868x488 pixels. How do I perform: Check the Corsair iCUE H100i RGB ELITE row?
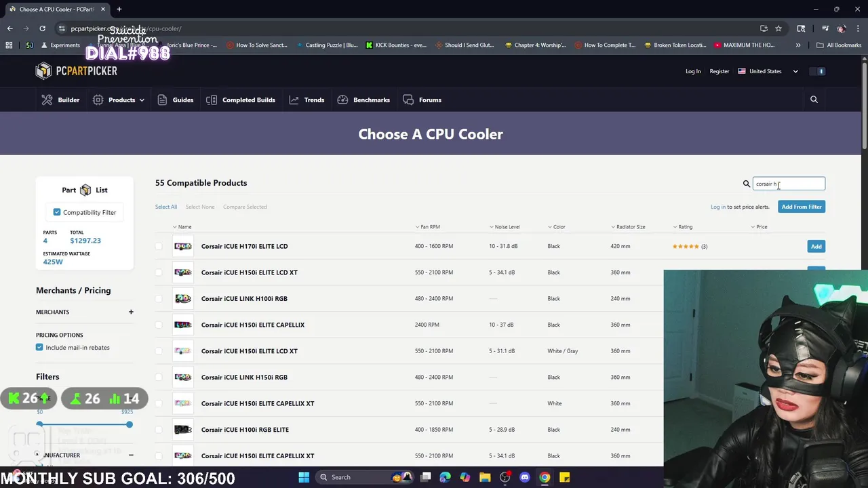click(x=159, y=430)
